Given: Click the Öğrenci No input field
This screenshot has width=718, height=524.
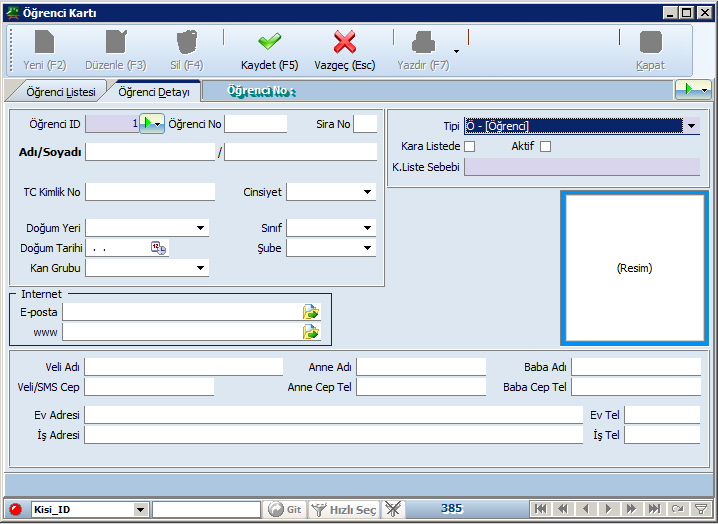Looking at the screenshot, I should (x=256, y=124).
